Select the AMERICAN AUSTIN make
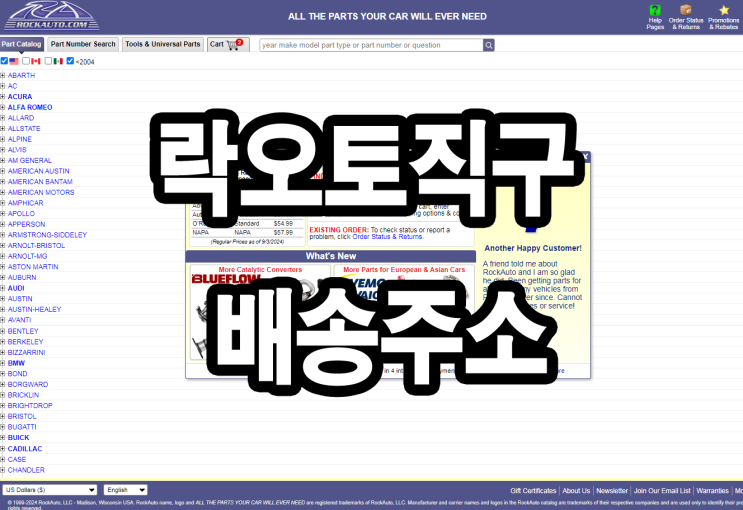The height and width of the screenshot is (510, 743). [x=38, y=171]
